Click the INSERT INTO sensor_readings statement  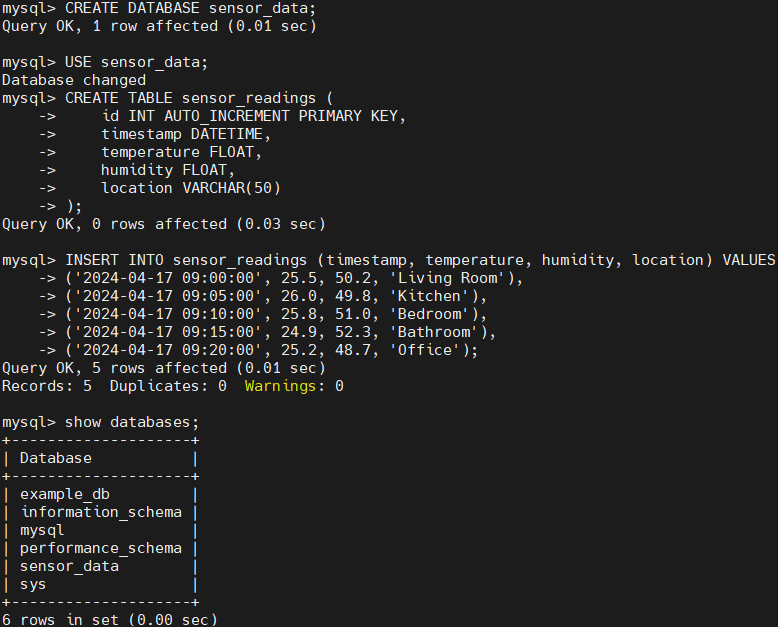420,260
